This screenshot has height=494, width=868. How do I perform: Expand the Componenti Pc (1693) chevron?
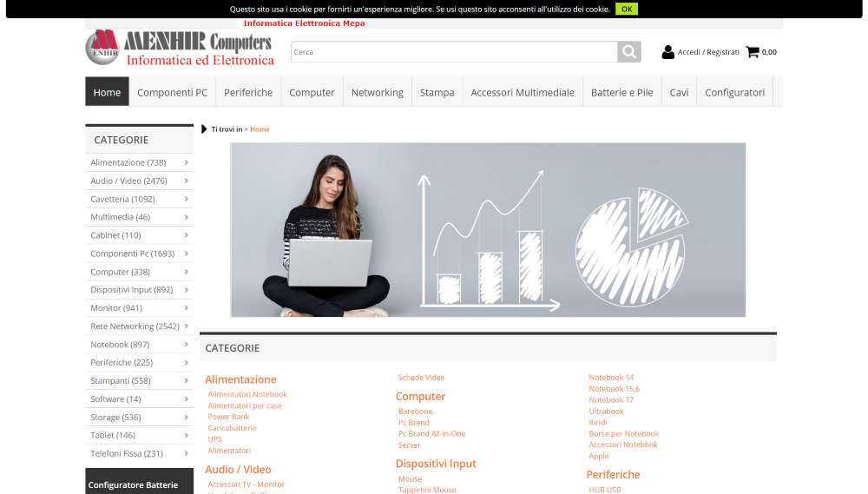[x=186, y=254]
